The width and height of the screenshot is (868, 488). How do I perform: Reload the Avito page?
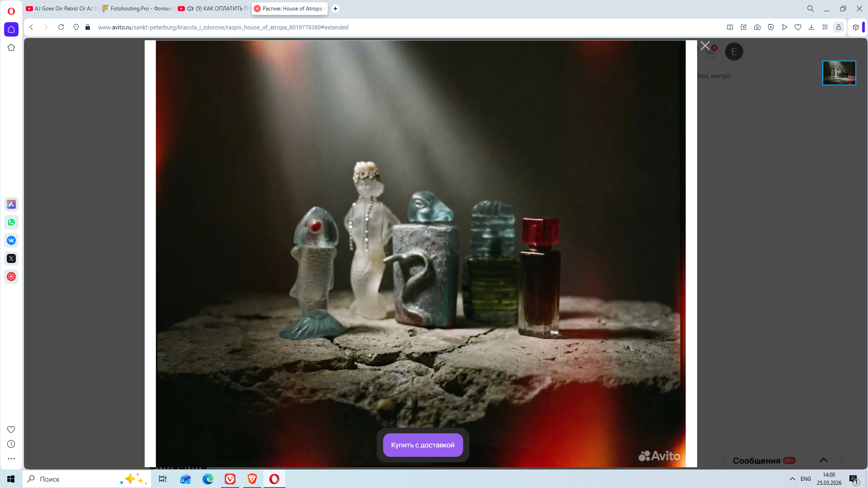point(61,27)
